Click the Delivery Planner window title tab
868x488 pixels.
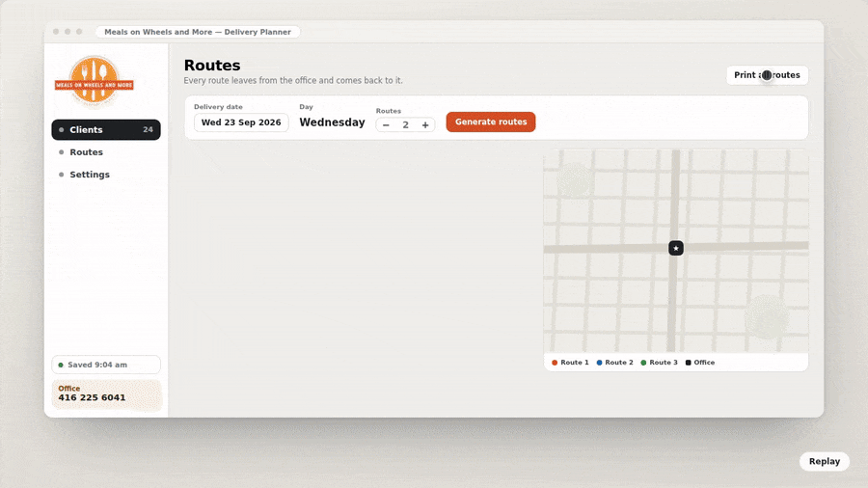(198, 32)
